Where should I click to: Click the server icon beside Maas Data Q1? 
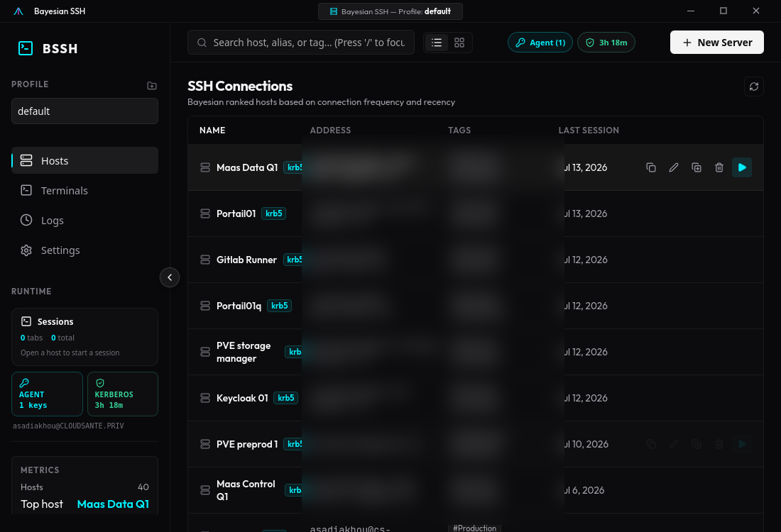pyautogui.click(x=204, y=167)
